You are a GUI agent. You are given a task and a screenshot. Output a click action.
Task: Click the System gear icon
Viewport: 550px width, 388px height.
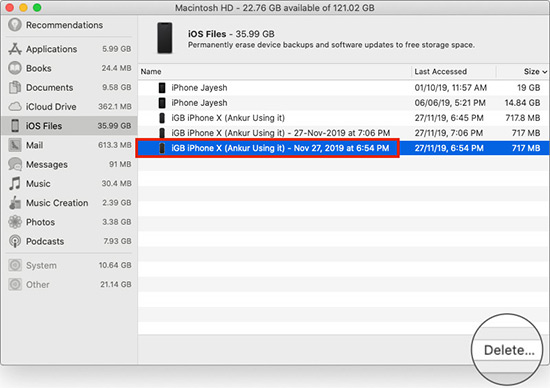15,265
